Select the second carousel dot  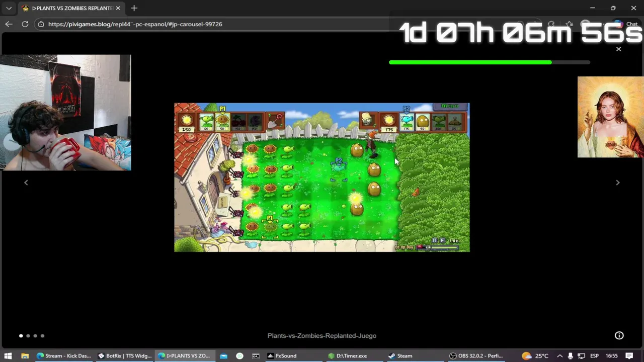[x=28, y=335]
